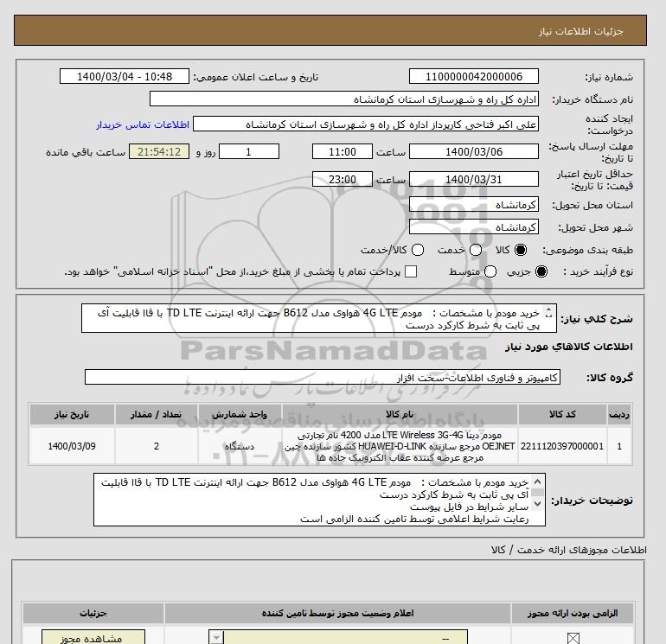
Task: Click the announcement date field 1400/03/04 - 10:48
Action: (x=125, y=77)
